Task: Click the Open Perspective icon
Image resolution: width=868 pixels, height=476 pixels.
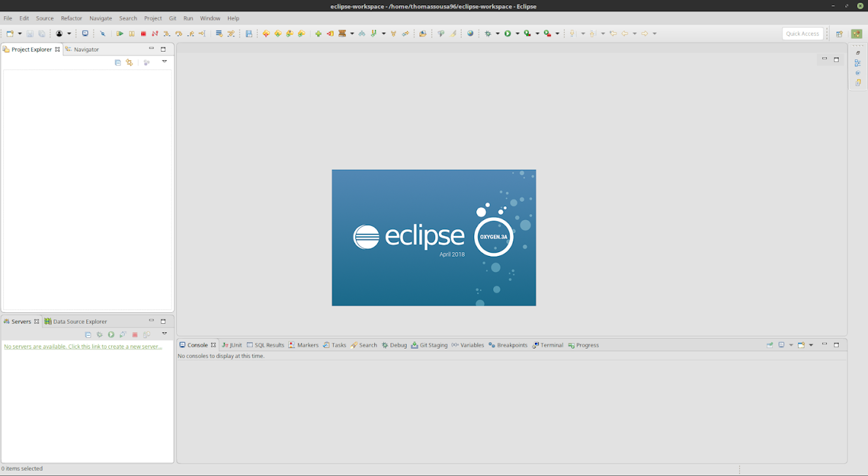Action: click(839, 34)
